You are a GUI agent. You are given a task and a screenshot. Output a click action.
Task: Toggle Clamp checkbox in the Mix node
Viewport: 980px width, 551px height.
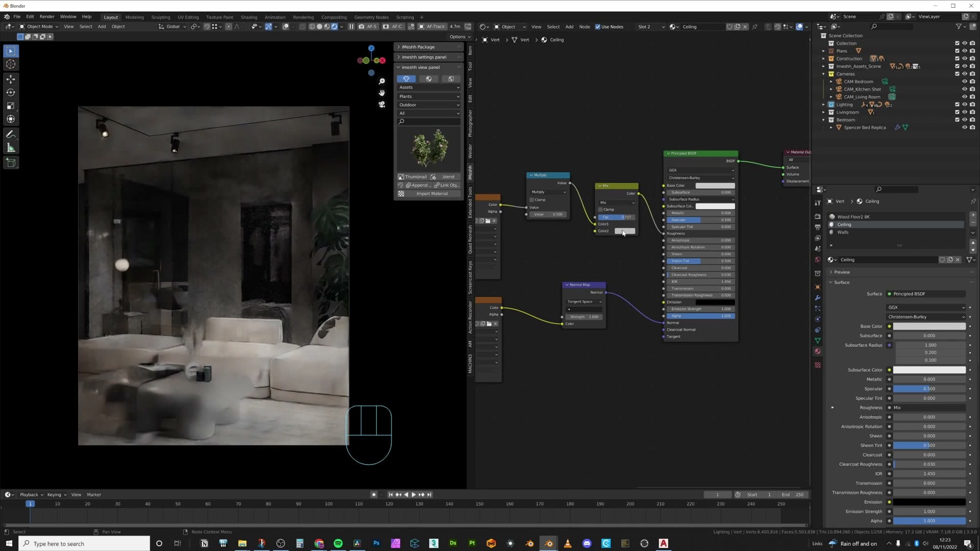(600, 210)
